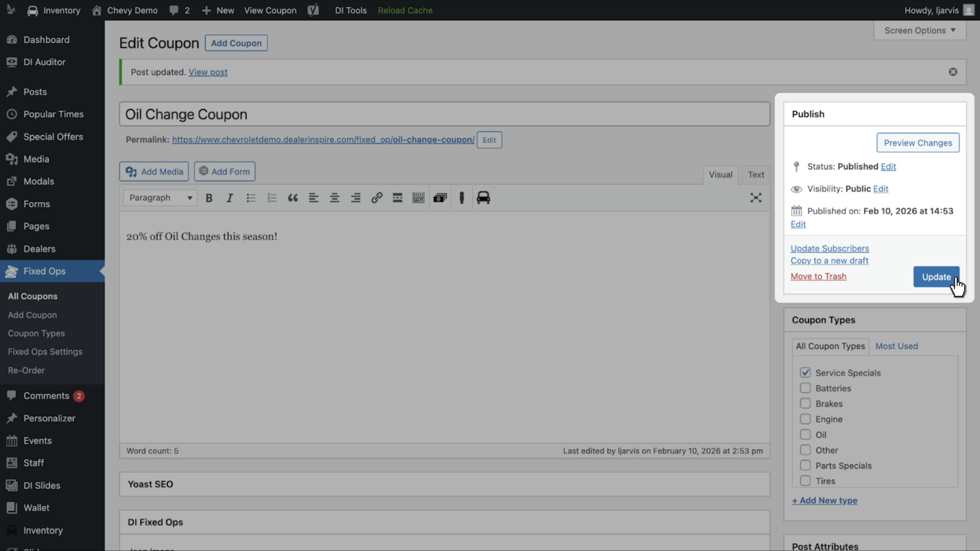Click into the coupon title field
The height and width of the screenshot is (551, 980).
(x=444, y=114)
